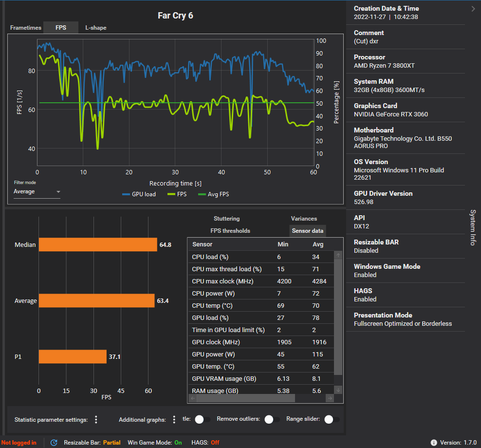Screen dimensions: 481x448
Task: Click the NVIDIA GeForce RTX 3060 entry
Action: [x=406, y=110]
